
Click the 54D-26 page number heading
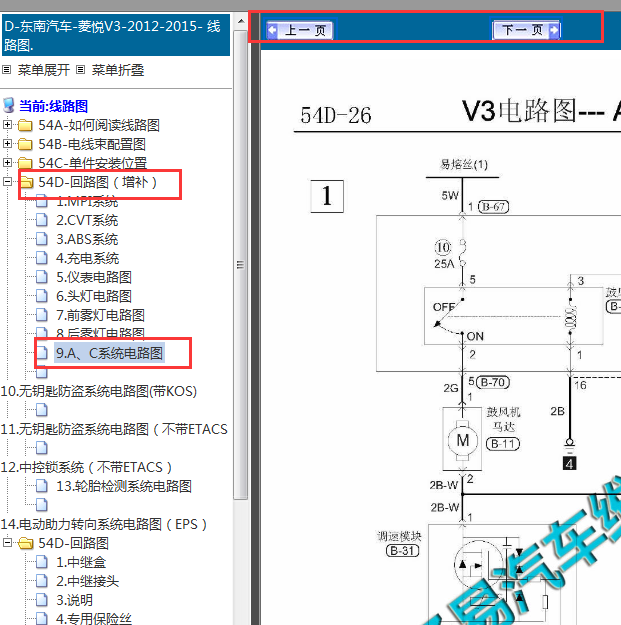(x=336, y=116)
